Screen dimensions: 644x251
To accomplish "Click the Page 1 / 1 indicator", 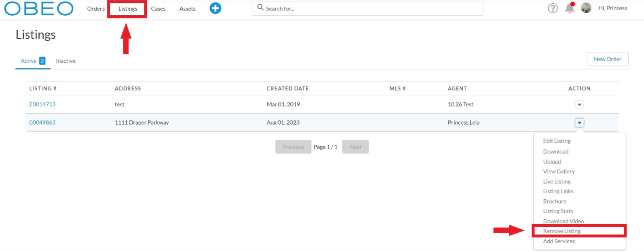I will coord(326,147).
